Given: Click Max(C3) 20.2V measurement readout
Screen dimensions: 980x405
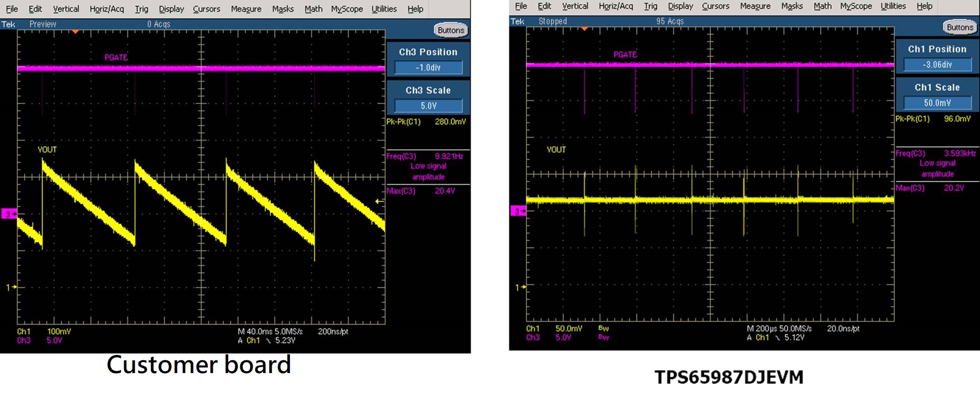Looking at the screenshot, I should pos(930,188).
